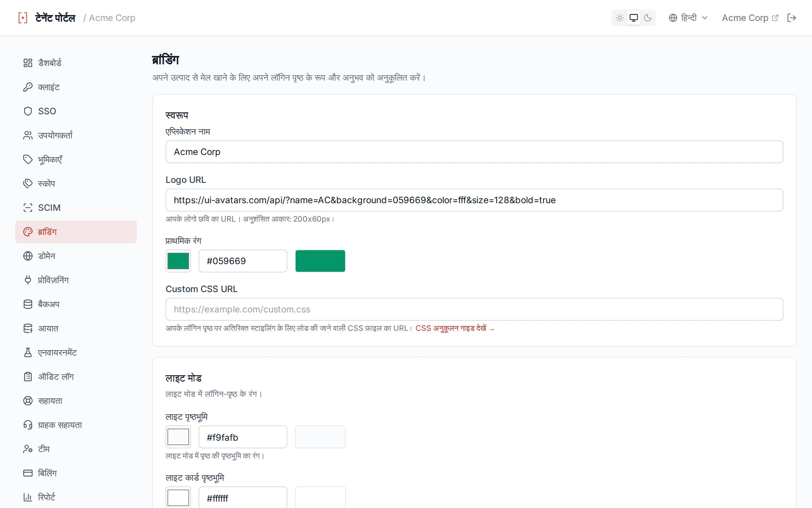This screenshot has height=508, width=812.
Task: Click the tag icon beside भूमिकाएँ
Action: [28, 159]
